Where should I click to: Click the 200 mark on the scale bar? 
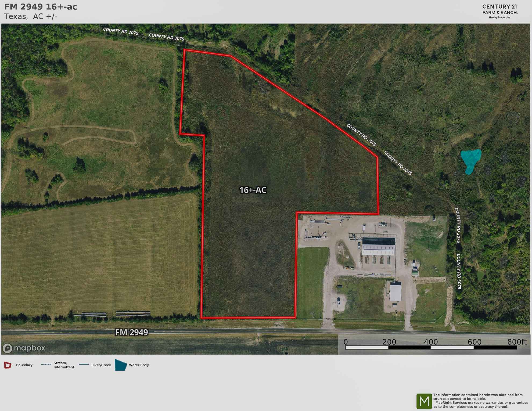click(x=389, y=342)
